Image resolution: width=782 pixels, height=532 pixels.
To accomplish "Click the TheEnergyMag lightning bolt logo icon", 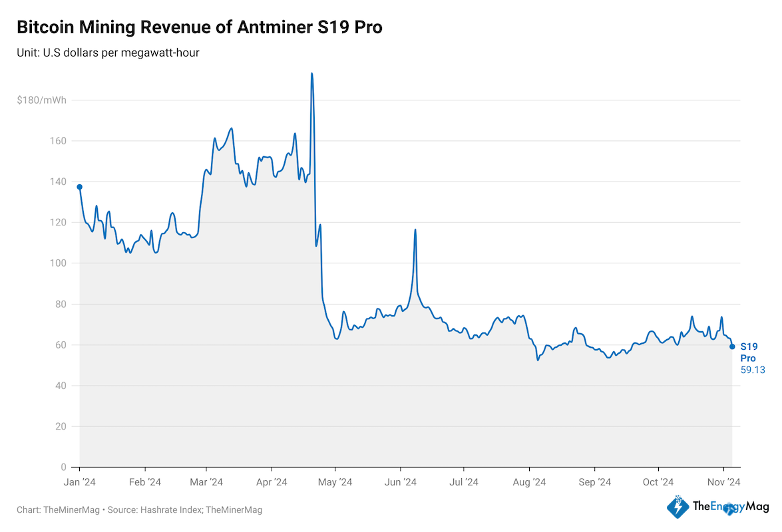I will tap(678, 508).
